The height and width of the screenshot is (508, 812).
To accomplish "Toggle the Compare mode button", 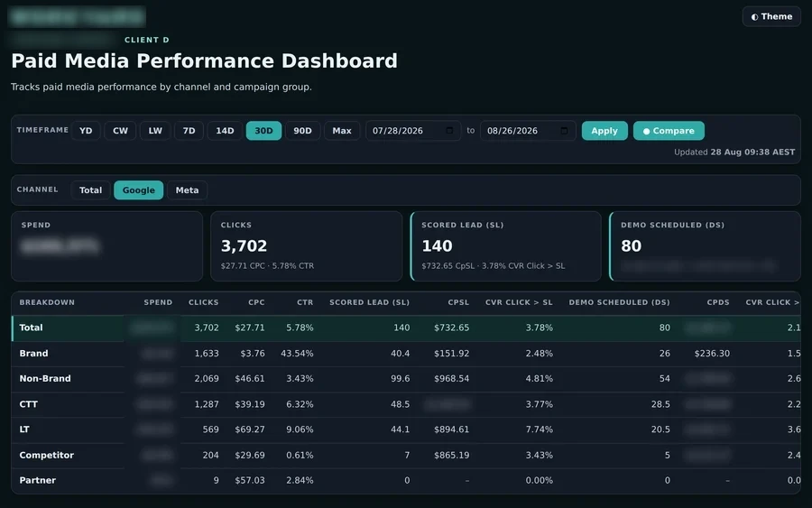I will pos(669,131).
